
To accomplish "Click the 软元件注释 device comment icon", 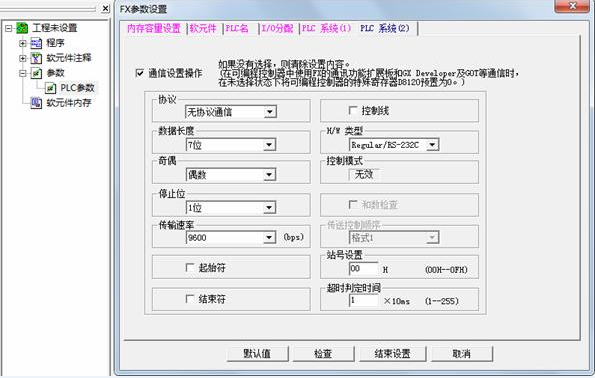I will pos(36,58).
